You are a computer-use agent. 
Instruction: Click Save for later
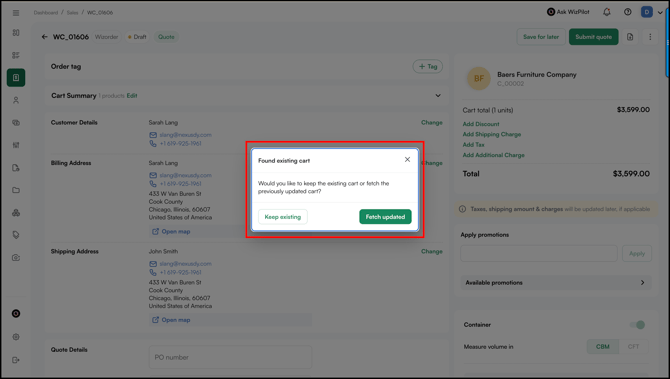pos(541,37)
